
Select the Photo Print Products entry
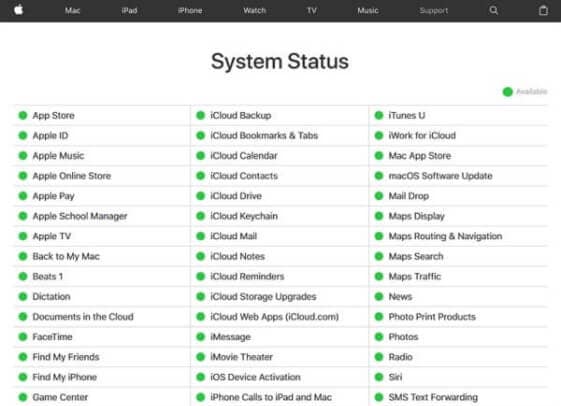[x=432, y=317]
